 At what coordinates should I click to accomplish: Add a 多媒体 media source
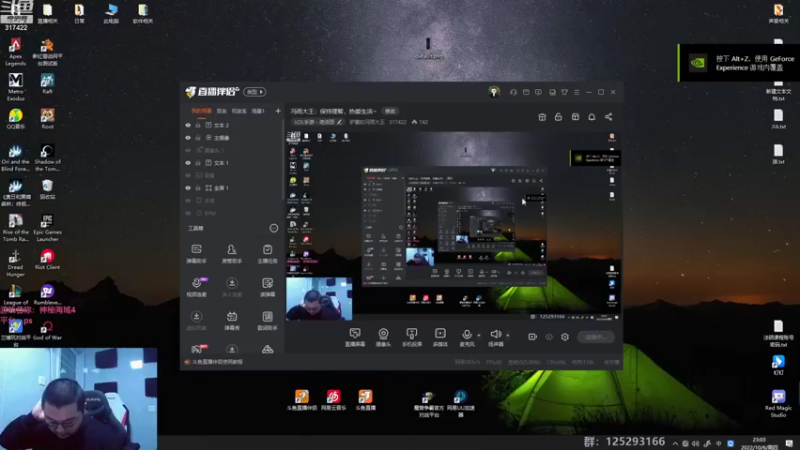440,337
